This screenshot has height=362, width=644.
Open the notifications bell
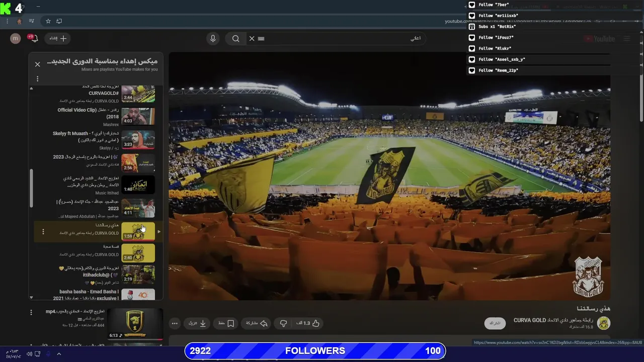click(34, 38)
